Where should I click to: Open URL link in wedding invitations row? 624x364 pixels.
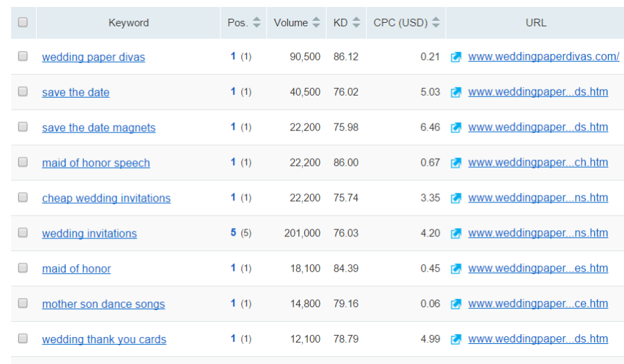pos(538,233)
